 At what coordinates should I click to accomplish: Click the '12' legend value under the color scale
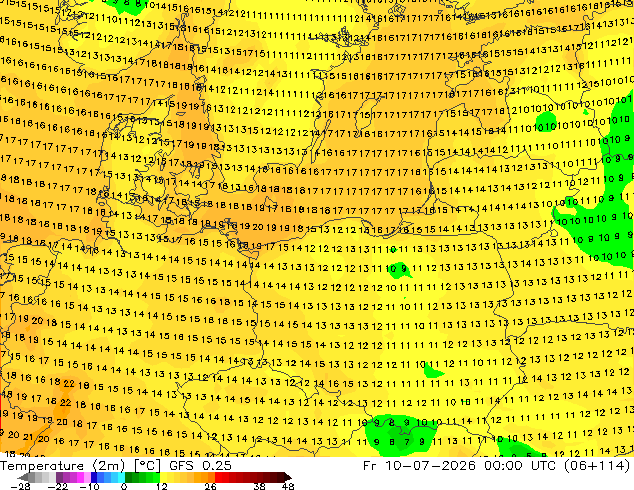[162, 486]
